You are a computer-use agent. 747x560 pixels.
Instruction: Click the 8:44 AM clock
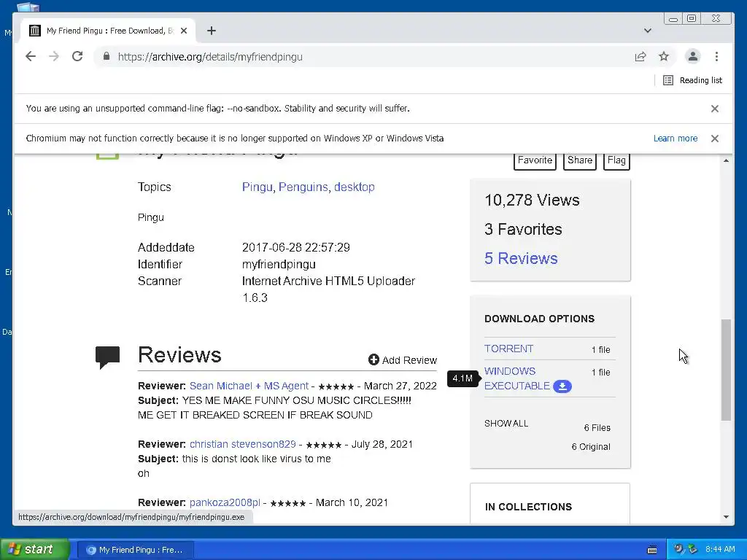pyautogui.click(x=720, y=549)
